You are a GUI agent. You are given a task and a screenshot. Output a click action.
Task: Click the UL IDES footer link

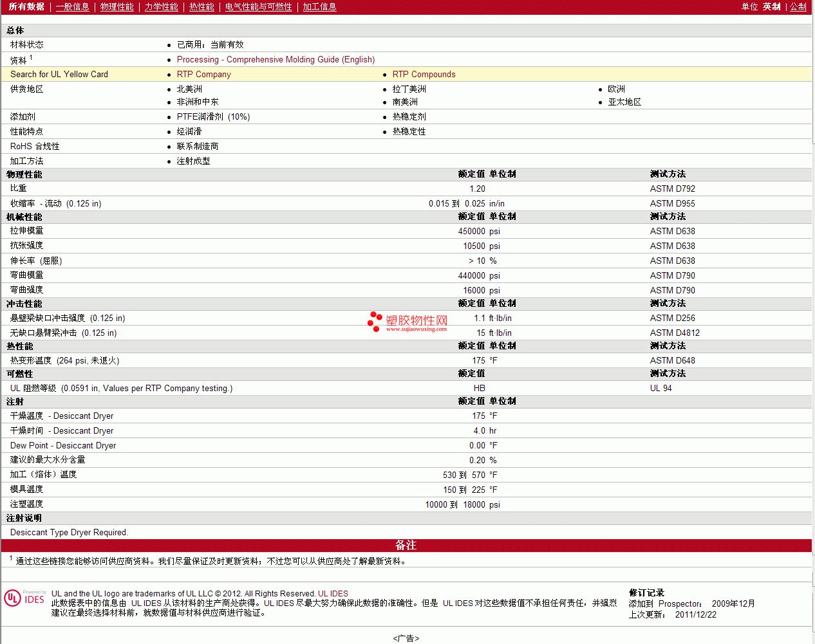point(333,594)
